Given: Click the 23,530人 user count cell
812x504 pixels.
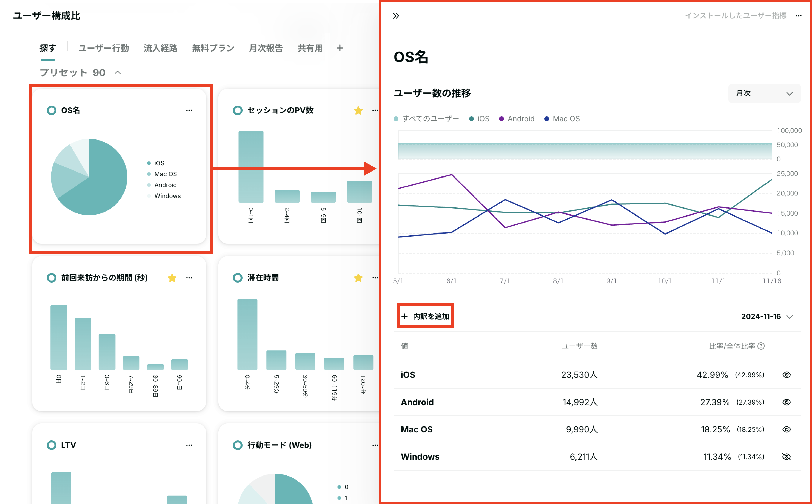Looking at the screenshot, I should [x=579, y=375].
